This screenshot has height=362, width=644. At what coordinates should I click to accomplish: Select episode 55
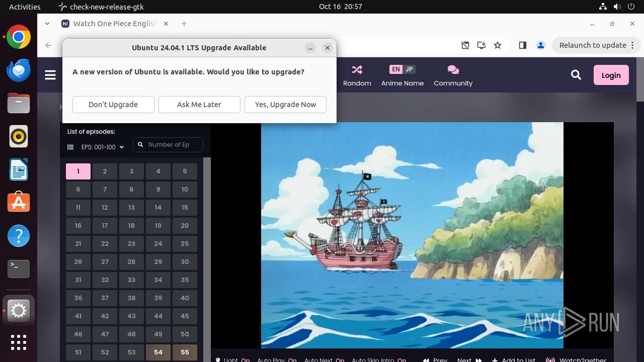[185, 352]
